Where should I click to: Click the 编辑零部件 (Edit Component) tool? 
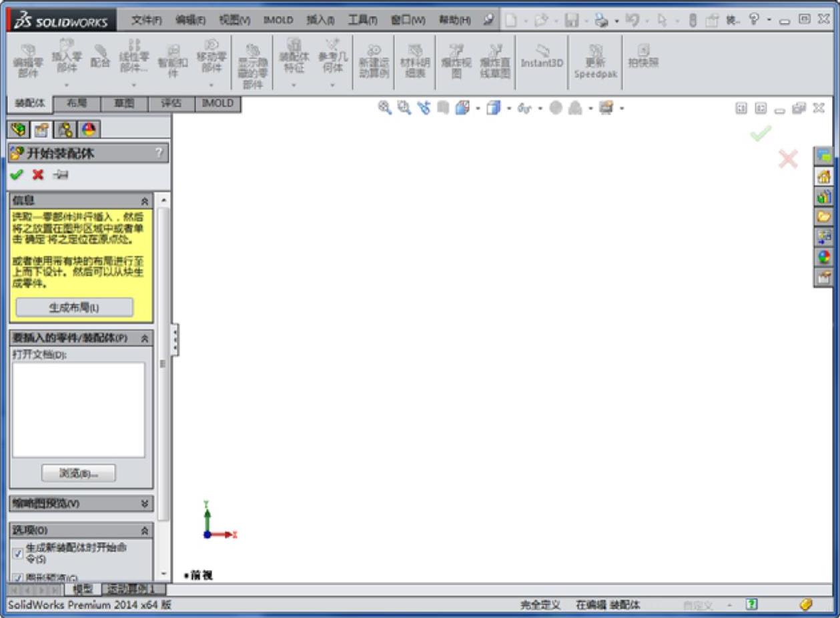pos(27,61)
